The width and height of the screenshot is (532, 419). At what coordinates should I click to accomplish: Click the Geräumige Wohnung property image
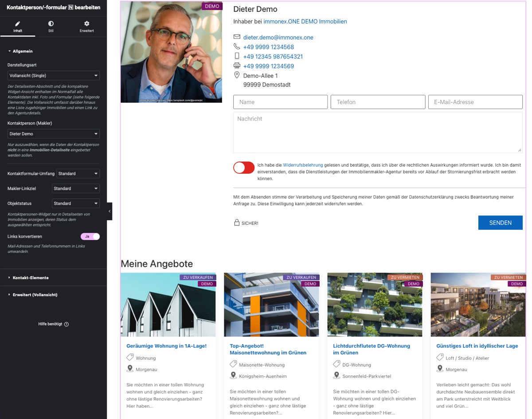tap(168, 305)
